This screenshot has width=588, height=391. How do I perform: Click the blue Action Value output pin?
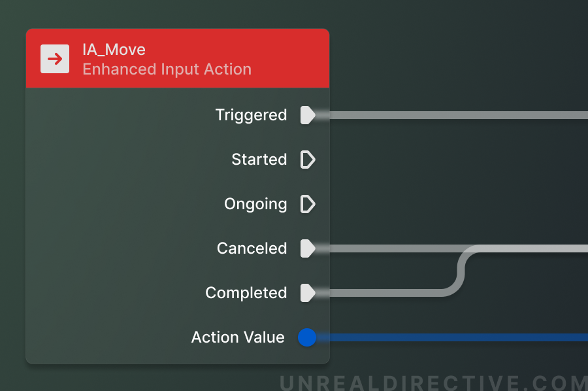pyautogui.click(x=307, y=337)
